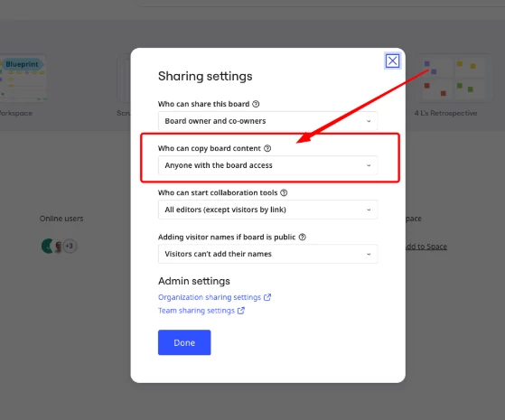The image size is (505, 420).
Task: Open the Visitors can't add their names dropdown
Action: click(267, 254)
